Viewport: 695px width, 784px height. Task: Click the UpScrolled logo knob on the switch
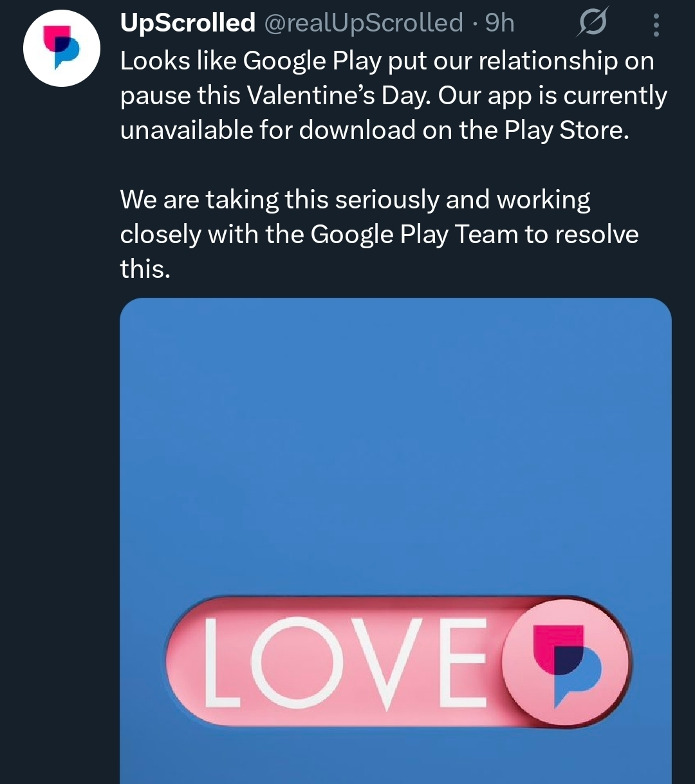[566, 662]
